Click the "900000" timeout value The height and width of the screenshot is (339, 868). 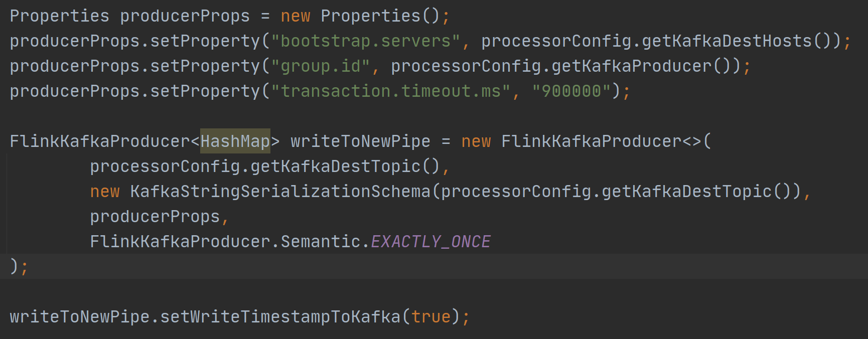(571, 91)
